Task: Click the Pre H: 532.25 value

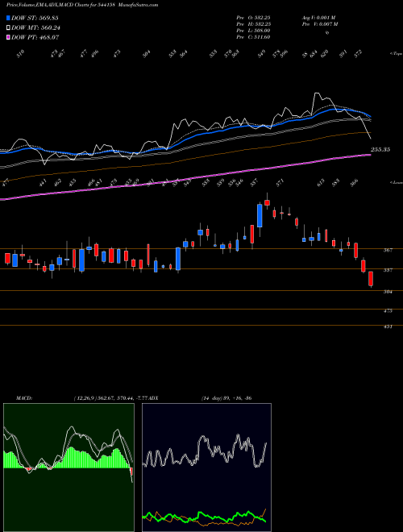Action: click(x=253, y=24)
